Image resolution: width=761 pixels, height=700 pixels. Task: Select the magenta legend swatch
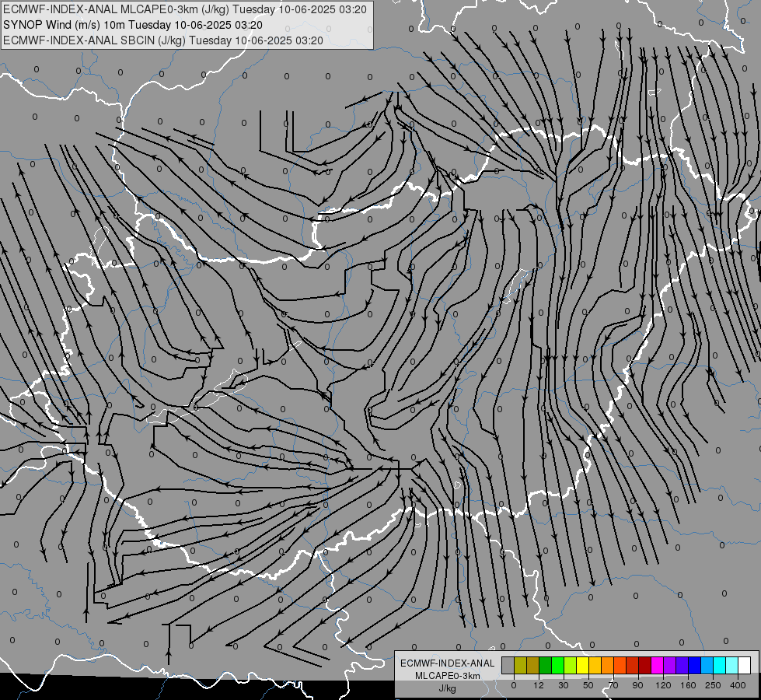(x=658, y=665)
